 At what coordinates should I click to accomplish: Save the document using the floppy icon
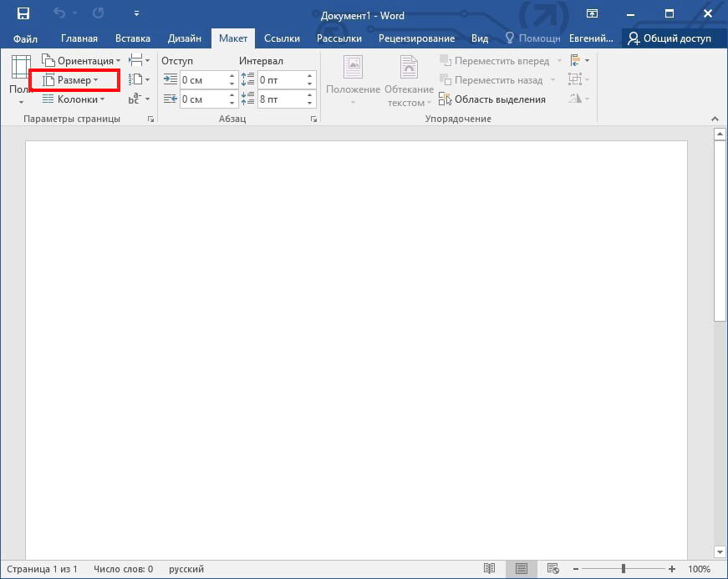click(23, 13)
